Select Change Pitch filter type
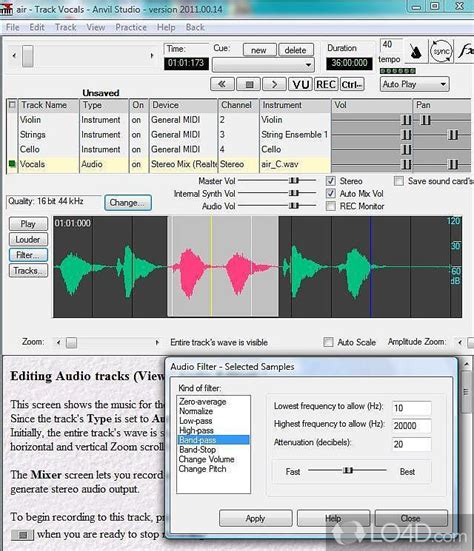The width and height of the screenshot is (474, 551). [202, 469]
